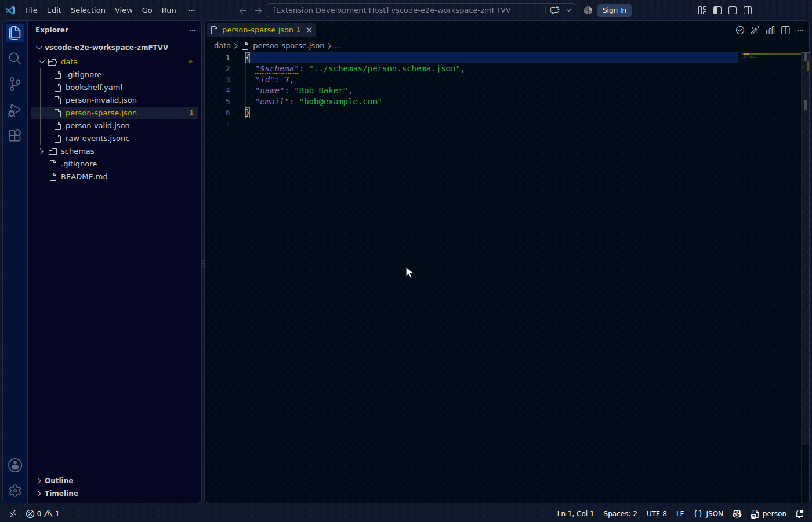Open README.md in the explorer
Screen dimensions: 812x522
[x=84, y=177]
